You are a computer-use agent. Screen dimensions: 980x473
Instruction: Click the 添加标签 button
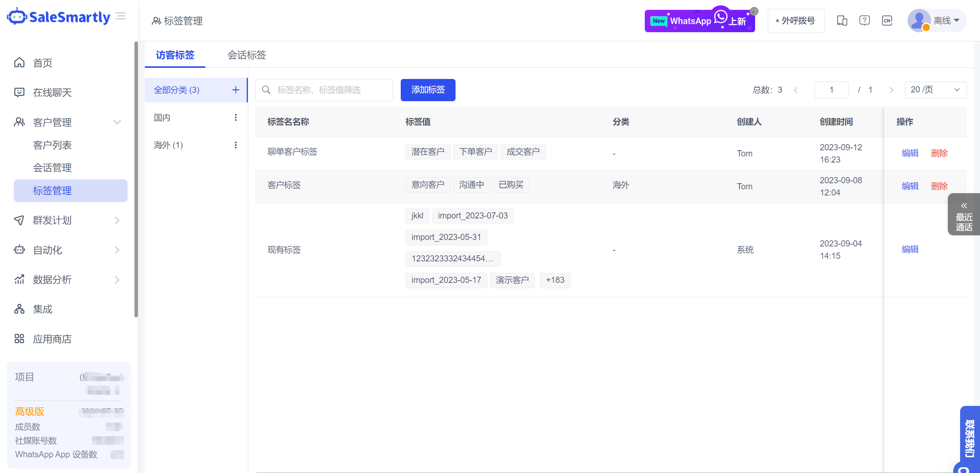coord(428,90)
